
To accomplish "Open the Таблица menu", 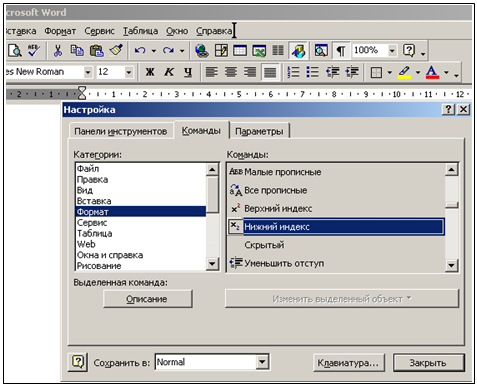I will pos(140,31).
